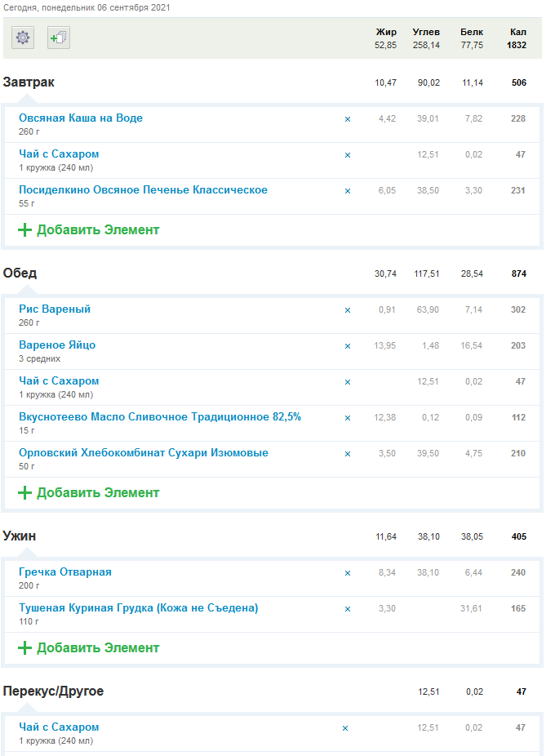Screen dimensions: 546x756
Task: Remove Вкуснотеево Масло Сливочное entry
Action: click(347, 418)
